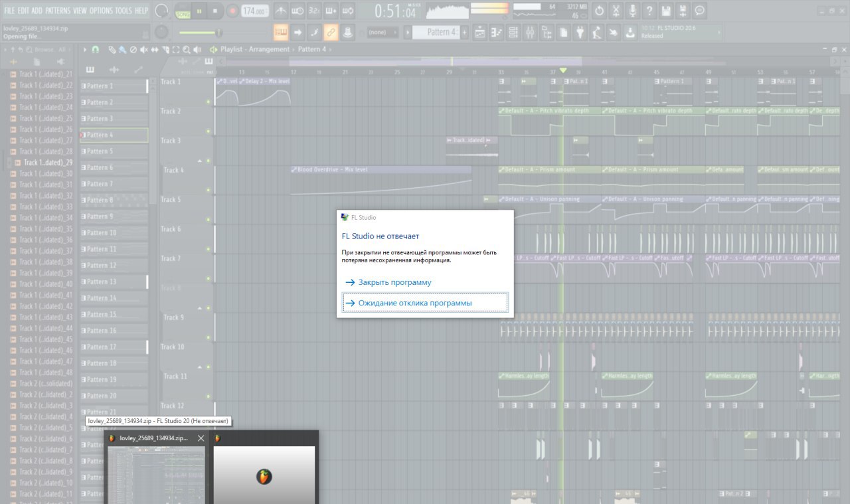Choose 'Закрыть программу' in dialog

coord(425,282)
